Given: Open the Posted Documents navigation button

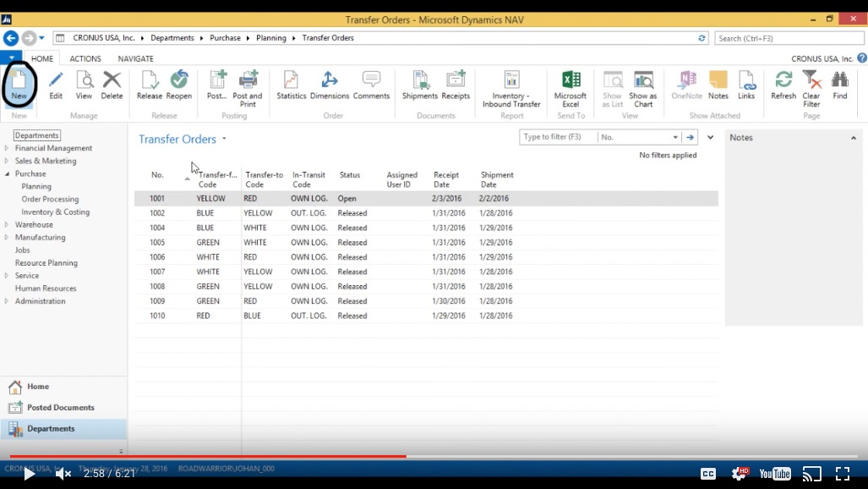Looking at the screenshot, I should (x=63, y=408).
